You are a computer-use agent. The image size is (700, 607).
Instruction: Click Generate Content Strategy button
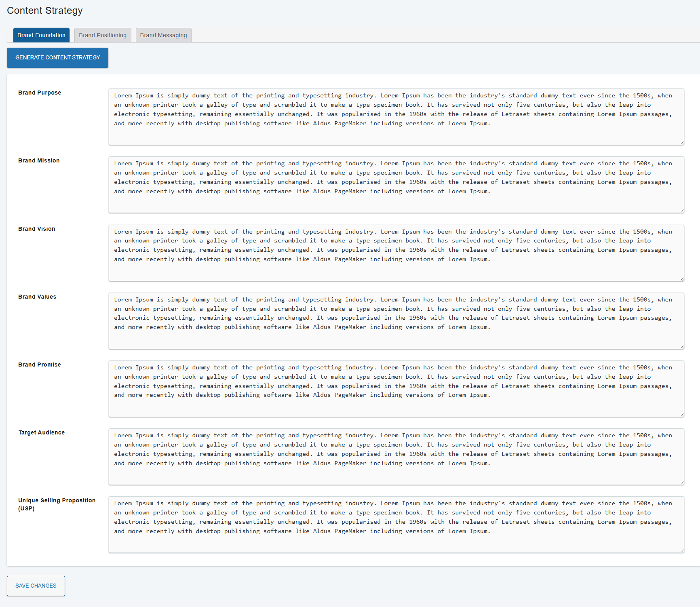pos(57,58)
